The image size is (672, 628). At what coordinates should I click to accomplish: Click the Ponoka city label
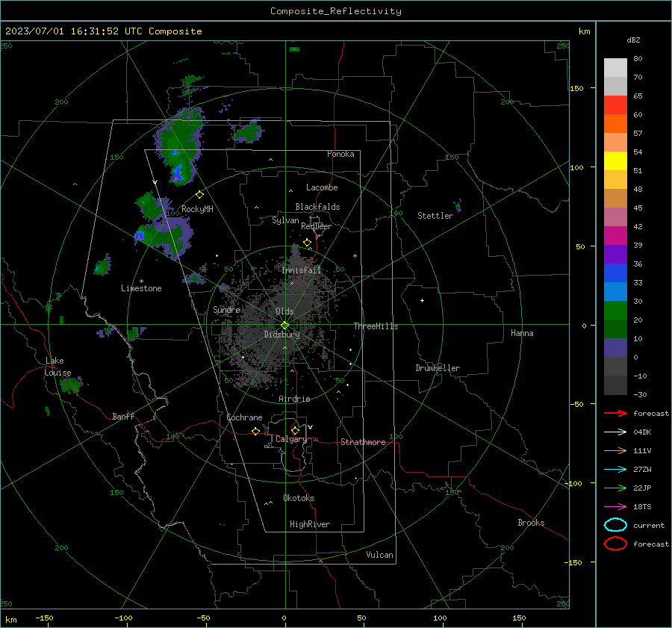(x=340, y=154)
